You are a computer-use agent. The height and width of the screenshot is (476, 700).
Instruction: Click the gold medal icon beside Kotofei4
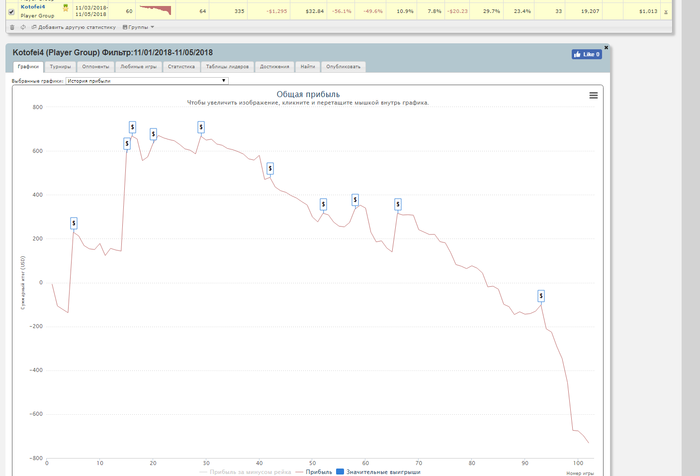(66, 8)
